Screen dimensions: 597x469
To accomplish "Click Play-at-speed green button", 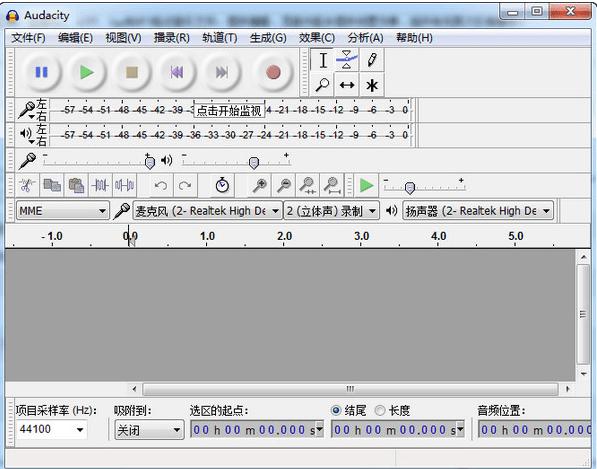I will (x=366, y=185).
